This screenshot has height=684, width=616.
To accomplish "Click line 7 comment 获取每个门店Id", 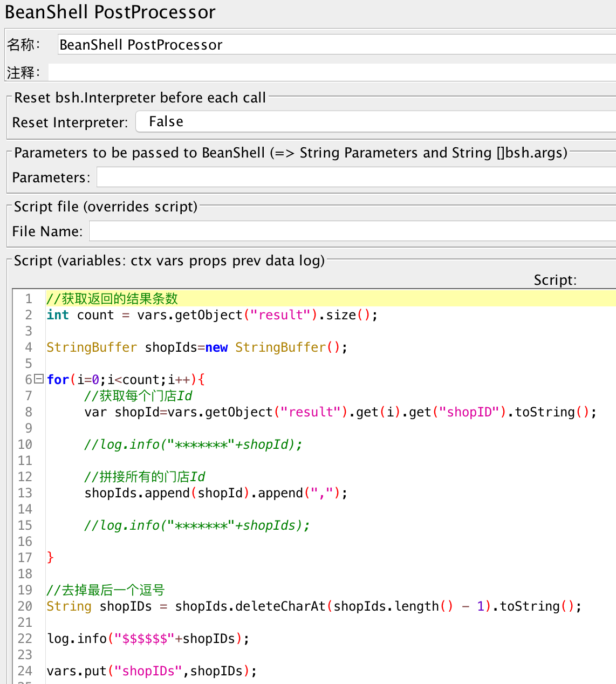I will coord(138,396).
